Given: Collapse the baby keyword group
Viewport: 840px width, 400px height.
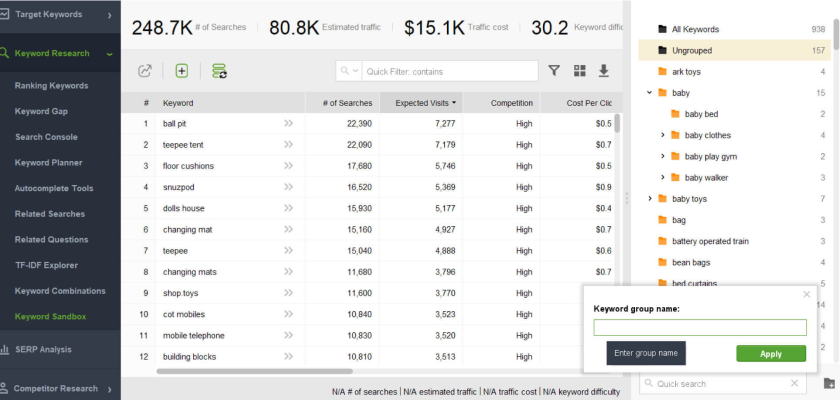Looking at the screenshot, I should click(650, 93).
